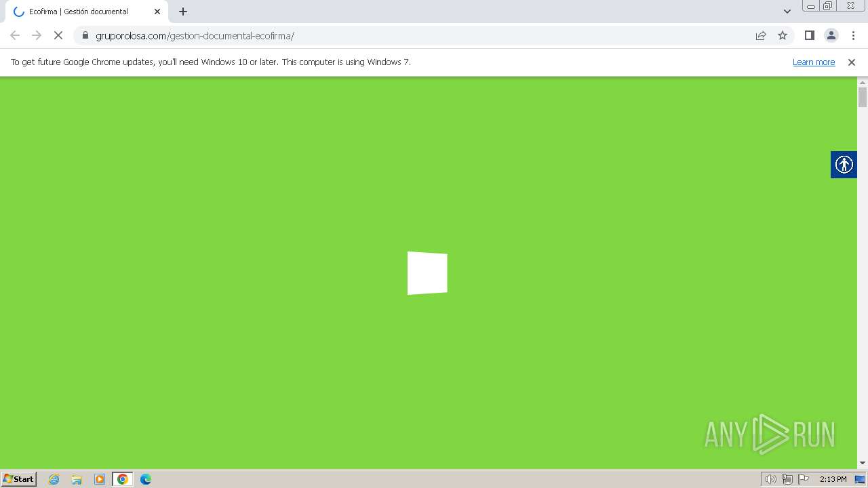The width and height of the screenshot is (868, 488).
Task: Restore down the Chrome window
Action: tap(827, 6)
